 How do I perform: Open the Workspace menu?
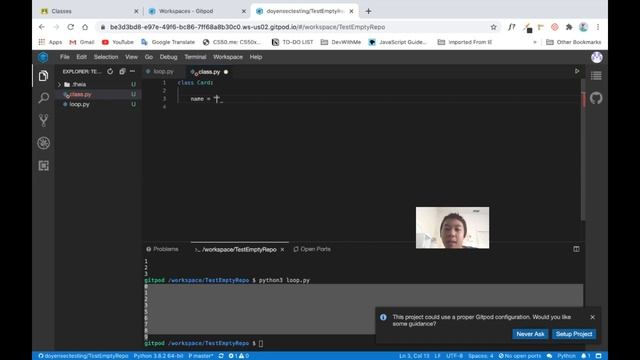[x=228, y=57]
